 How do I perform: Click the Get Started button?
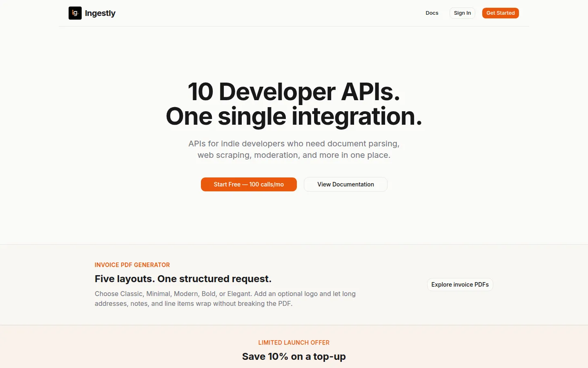point(501,13)
